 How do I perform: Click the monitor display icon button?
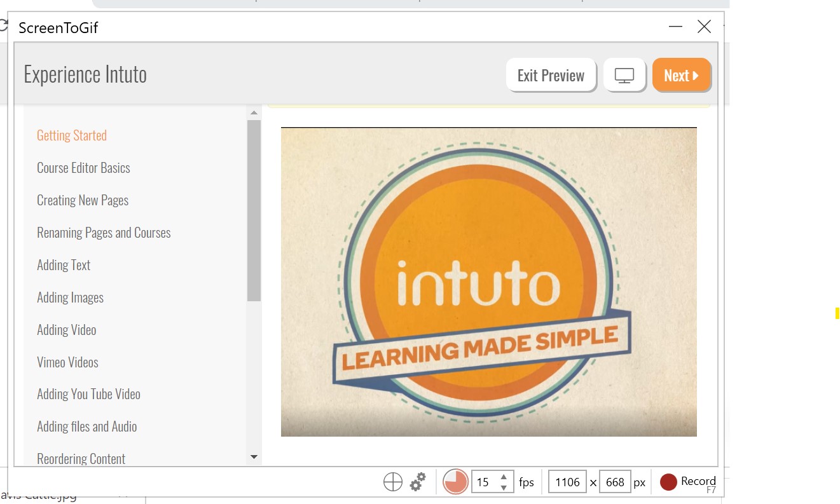click(x=624, y=76)
